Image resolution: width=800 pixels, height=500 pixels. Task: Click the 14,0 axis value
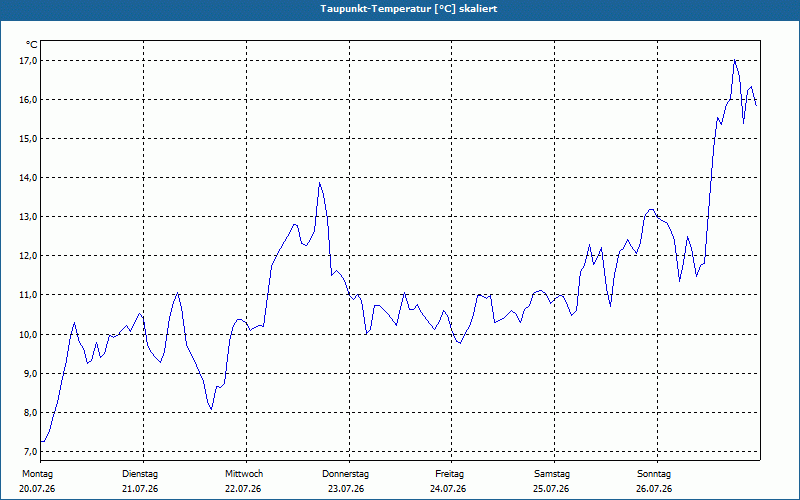[28, 178]
